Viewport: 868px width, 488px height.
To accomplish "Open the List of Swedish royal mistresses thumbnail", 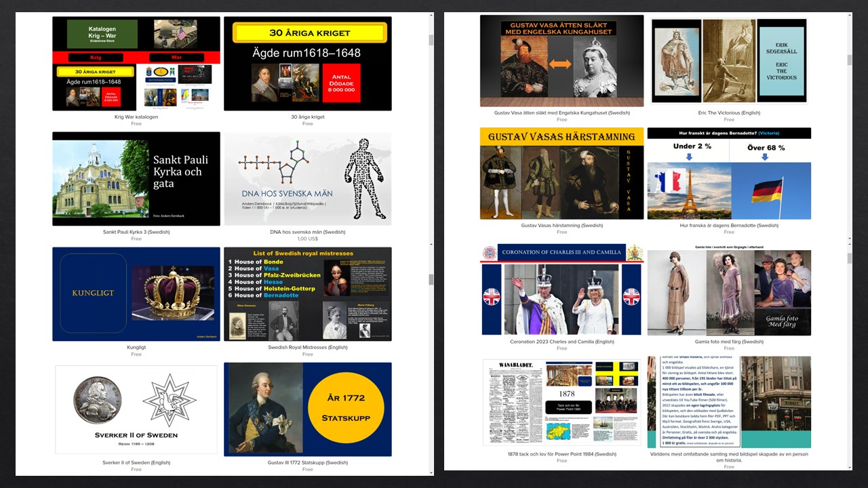I will pyautogui.click(x=308, y=294).
